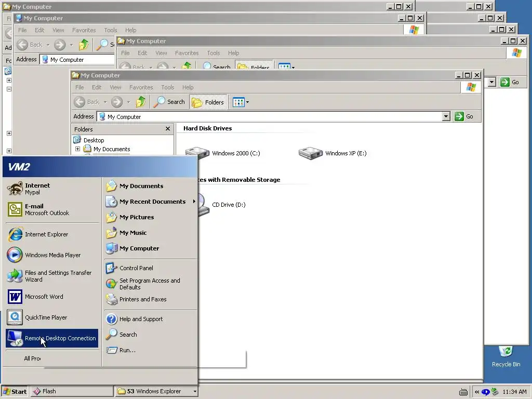Open Printers and Faxes

[150, 299]
